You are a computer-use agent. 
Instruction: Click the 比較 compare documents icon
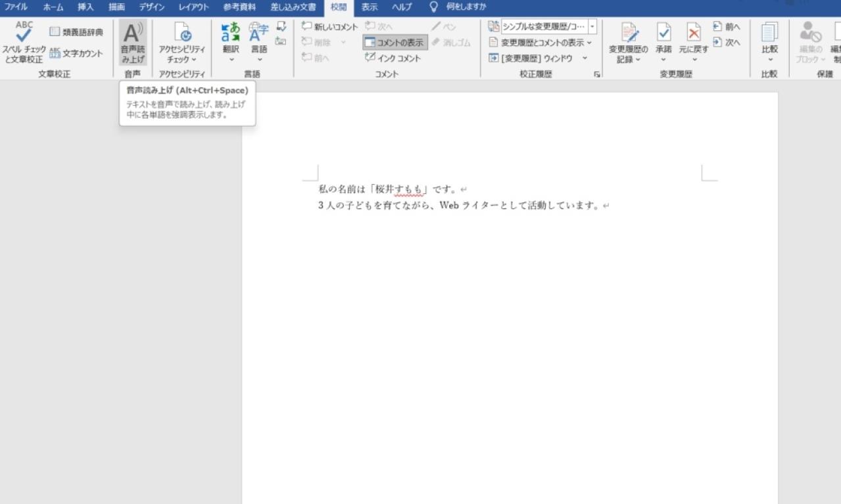769,32
